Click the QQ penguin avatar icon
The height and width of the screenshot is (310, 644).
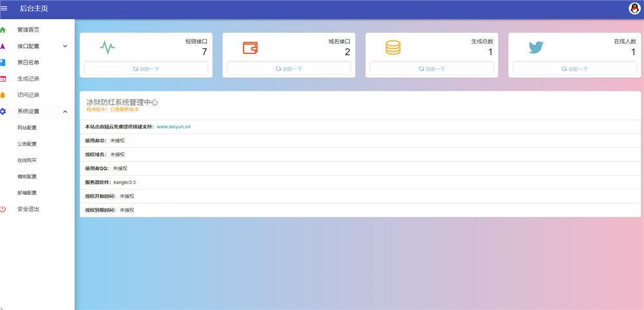634,8
